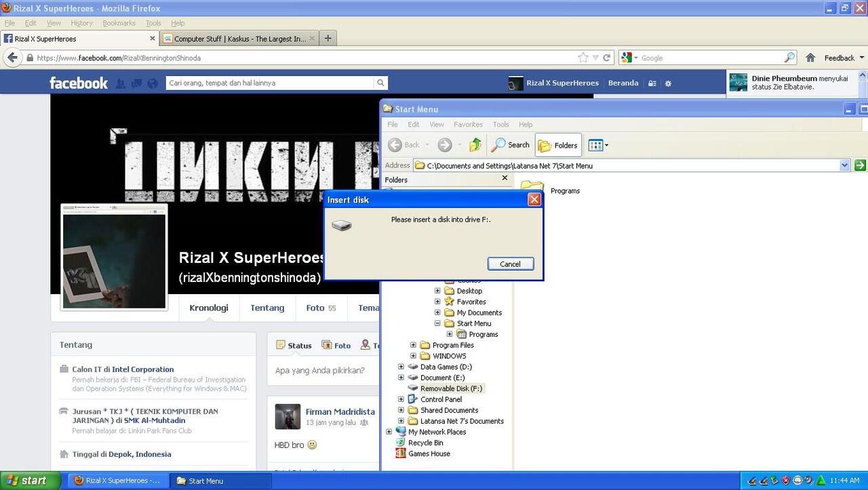The image size is (868, 490).
Task: Toggle the Explorer Folders button
Action: 557,144
